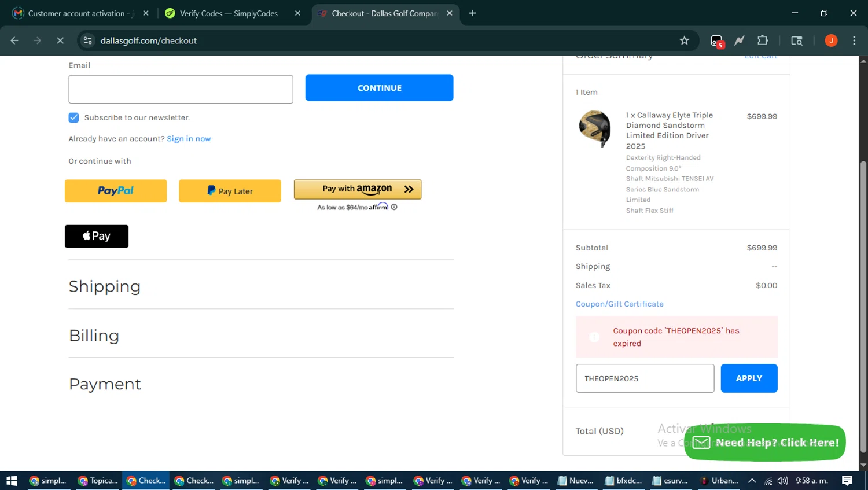Click the Edit Cart link
868x490 pixels.
click(x=760, y=56)
